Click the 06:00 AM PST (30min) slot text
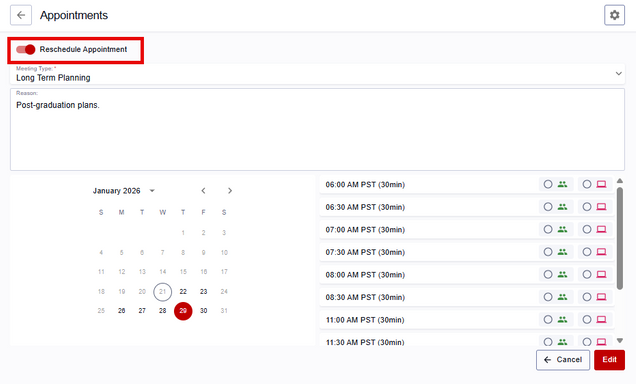The image size is (636, 384). click(x=365, y=185)
